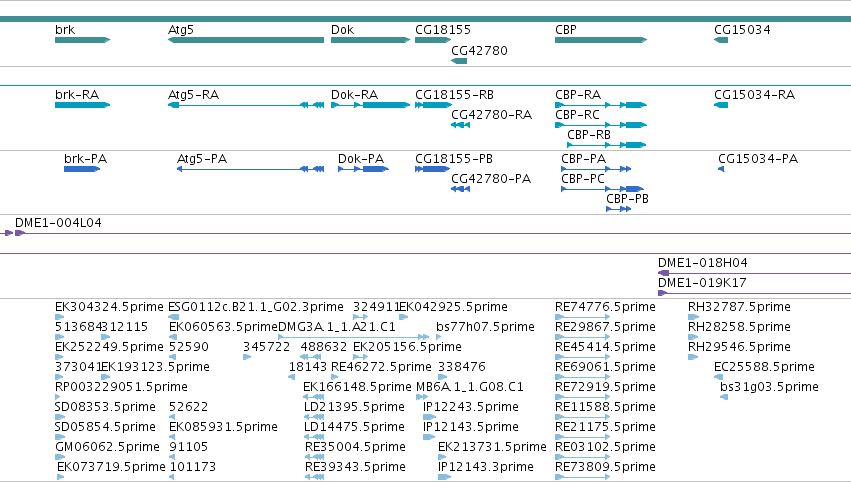
Task: Select the IP12243.5prime EST
Action: pos(430,417)
